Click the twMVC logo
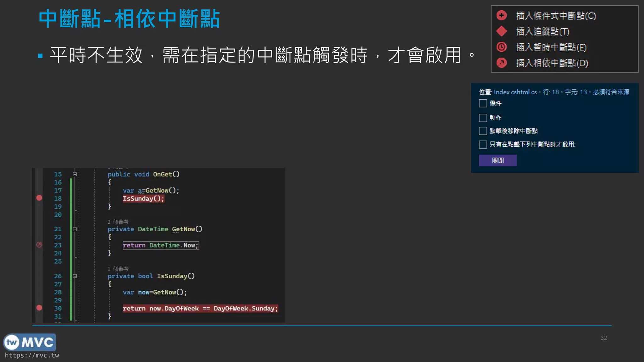 click(x=30, y=342)
